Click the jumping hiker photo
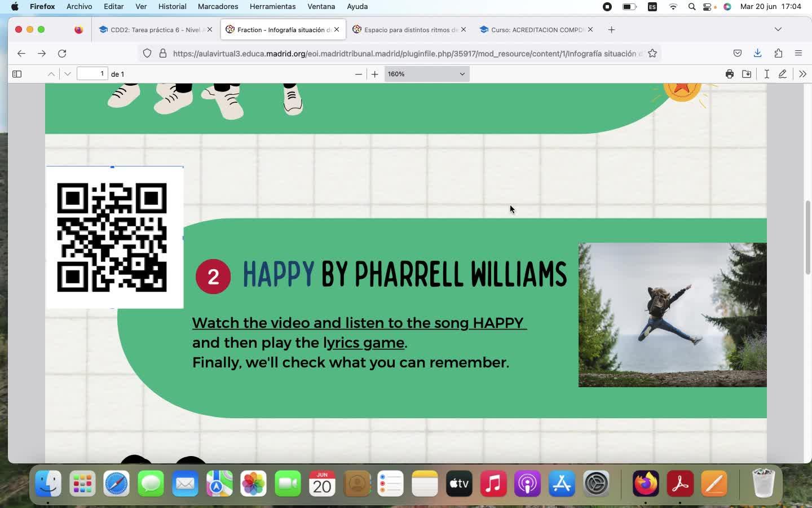812x508 pixels. (672, 315)
